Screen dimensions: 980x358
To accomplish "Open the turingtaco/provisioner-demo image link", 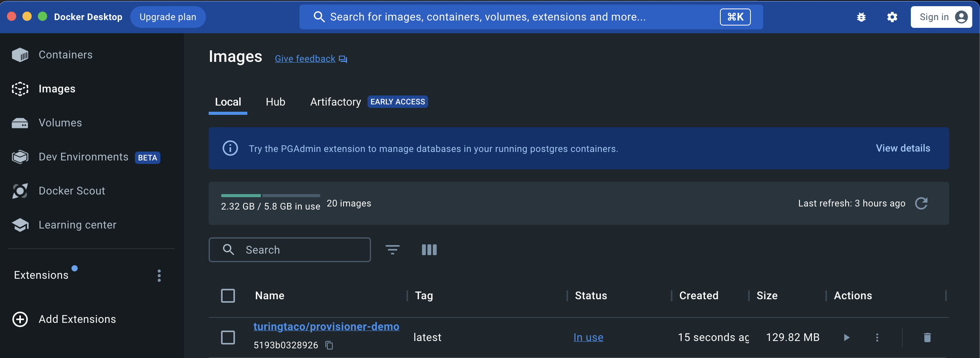I will [327, 327].
